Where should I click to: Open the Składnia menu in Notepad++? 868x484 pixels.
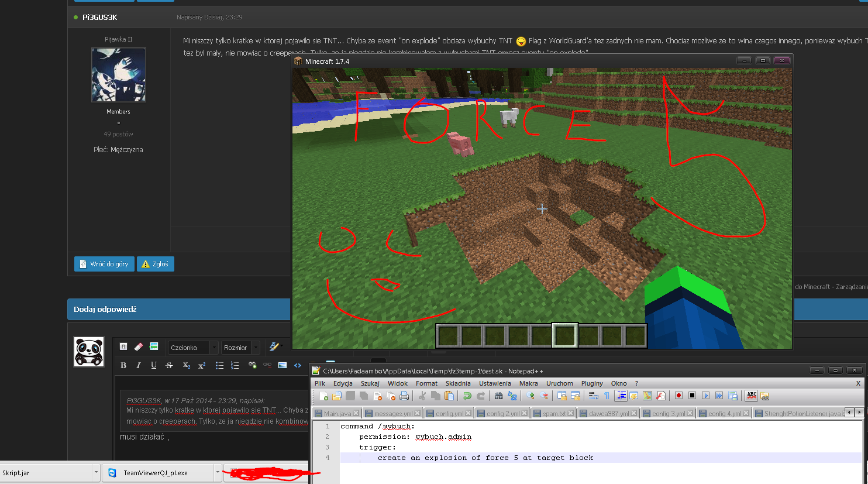[458, 383]
